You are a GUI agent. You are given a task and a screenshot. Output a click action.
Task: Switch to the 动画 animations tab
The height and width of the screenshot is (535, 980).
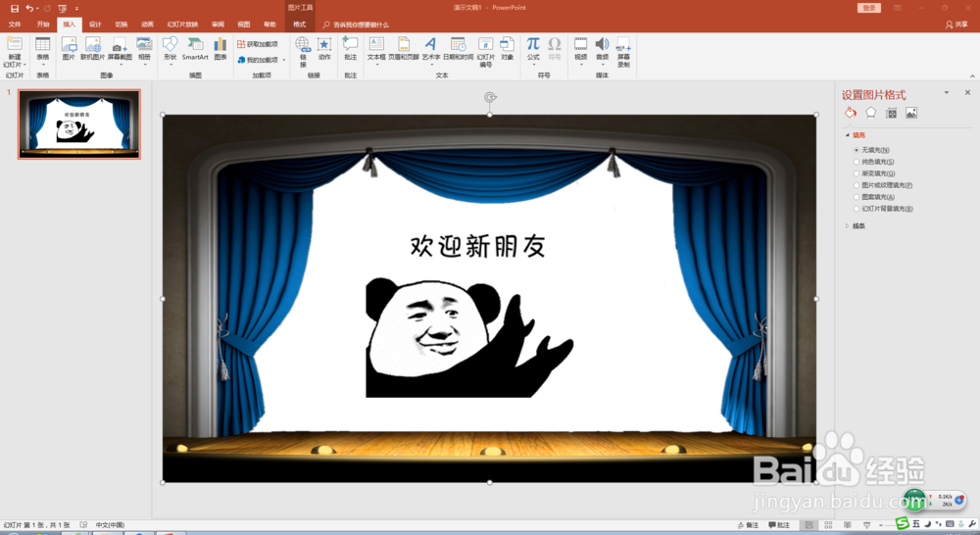[x=148, y=24]
